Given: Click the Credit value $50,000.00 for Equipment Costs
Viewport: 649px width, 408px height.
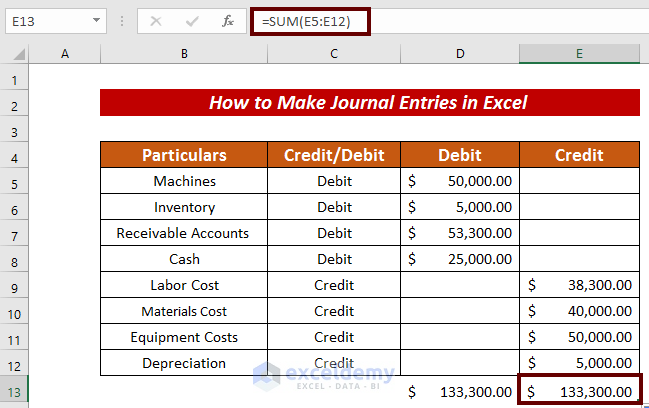Looking at the screenshot, I should click(x=579, y=337).
